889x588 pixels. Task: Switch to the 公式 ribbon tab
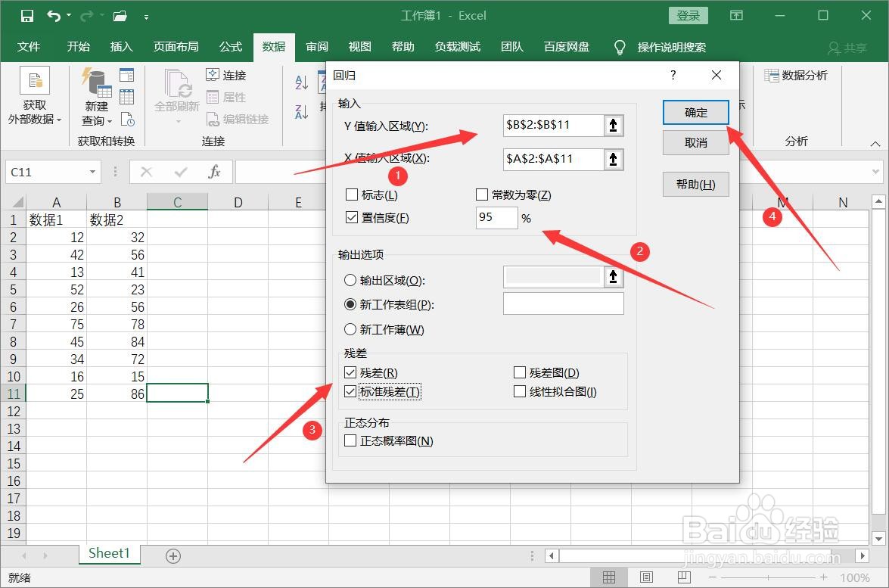tap(230, 46)
